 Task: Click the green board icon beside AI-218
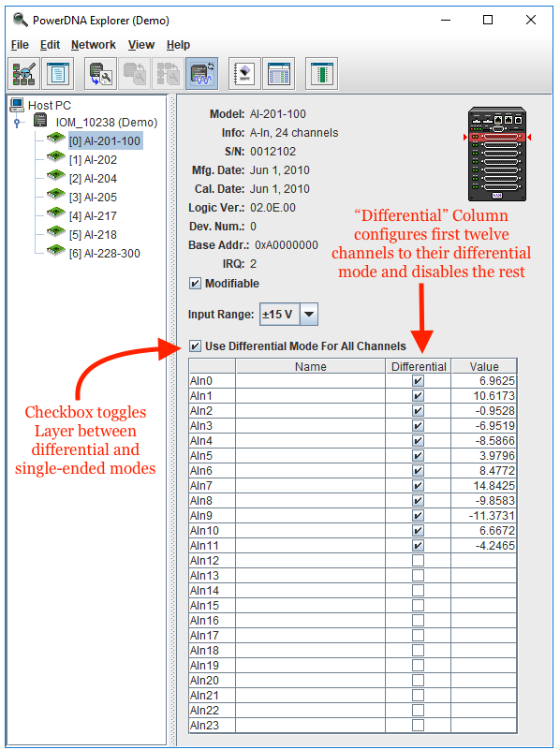[56, 231]
